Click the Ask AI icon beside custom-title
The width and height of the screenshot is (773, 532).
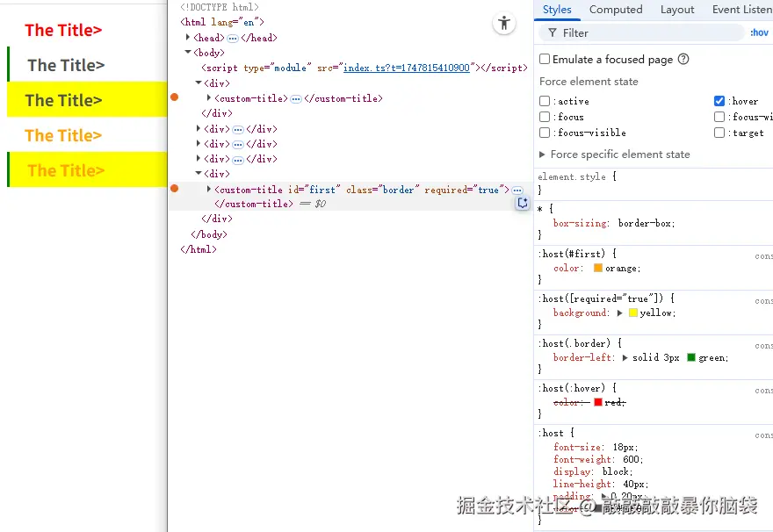522,203
